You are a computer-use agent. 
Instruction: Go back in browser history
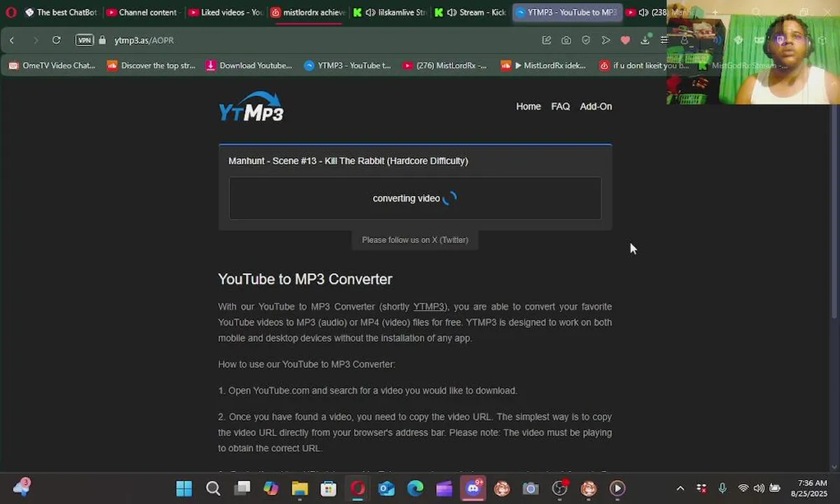click(12, 41)
